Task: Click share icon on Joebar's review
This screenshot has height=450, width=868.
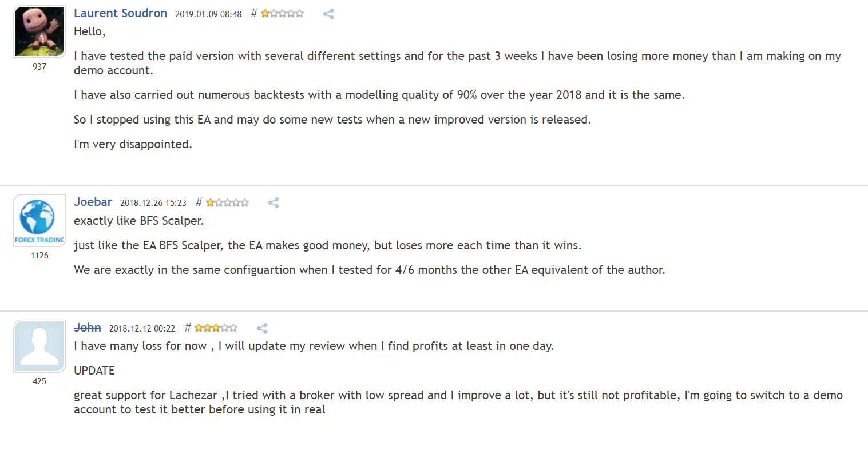Action: [x=274, y=202]
